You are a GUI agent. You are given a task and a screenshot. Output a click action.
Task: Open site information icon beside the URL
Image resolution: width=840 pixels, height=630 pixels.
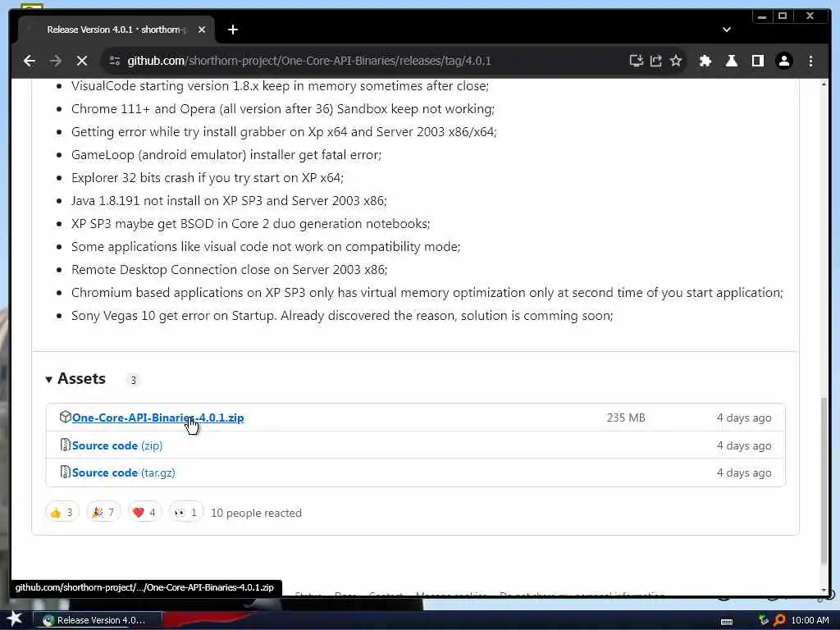point(115,61)
